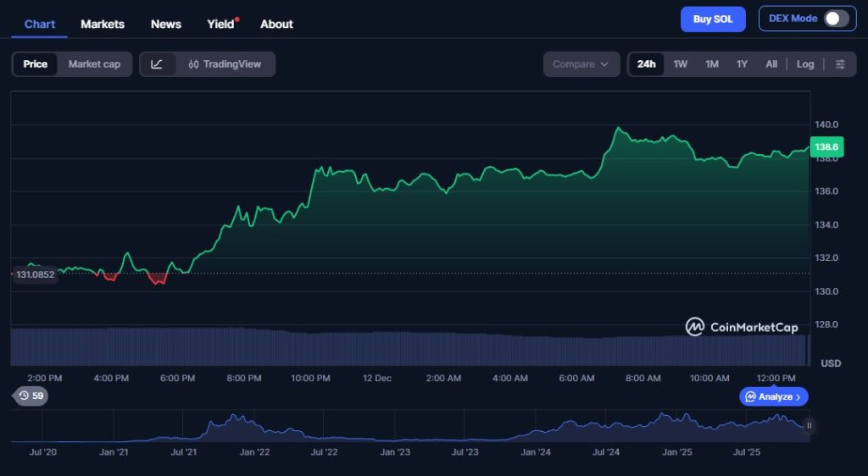This screenshot has width=868, height=476.
Task: Switch to TradingView candlestick chart
Action: coord(225,64)
